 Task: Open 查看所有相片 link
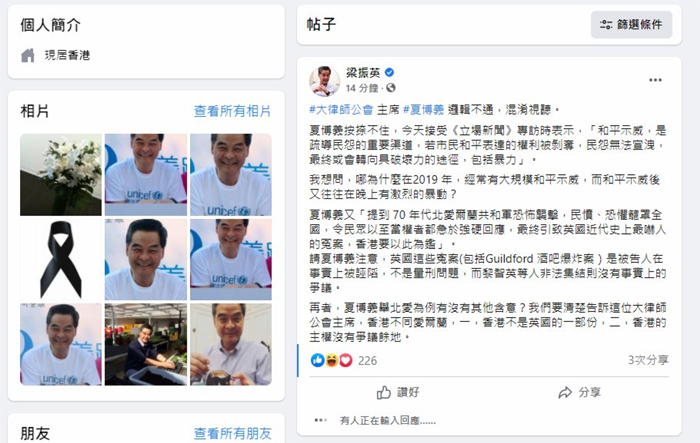click(x=232, y=111)
